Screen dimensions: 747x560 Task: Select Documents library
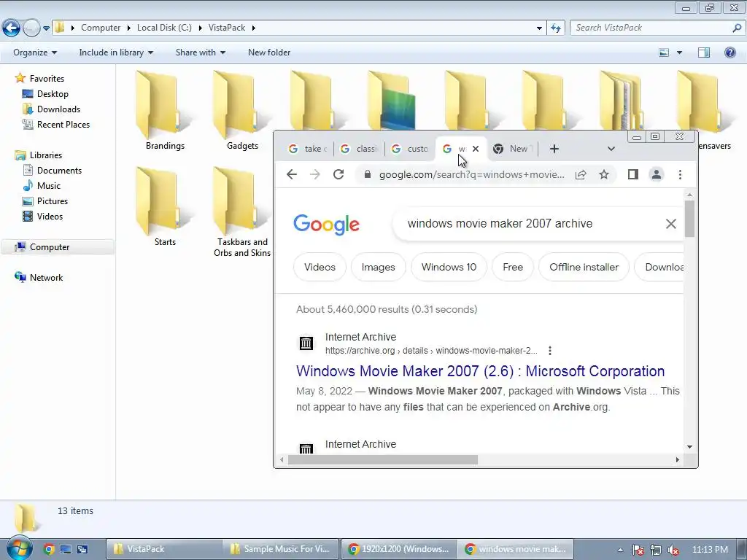(x=59, y=171)
